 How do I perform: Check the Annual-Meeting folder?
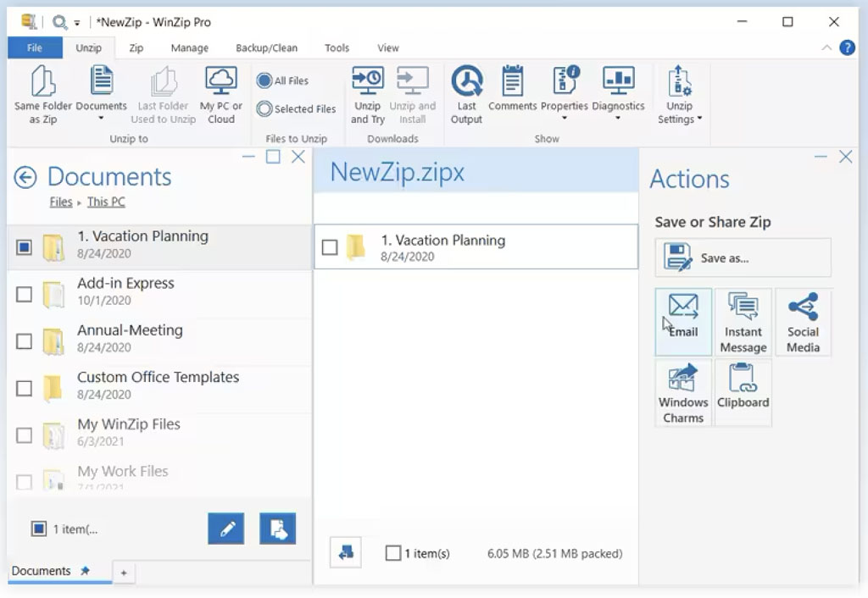24,341
